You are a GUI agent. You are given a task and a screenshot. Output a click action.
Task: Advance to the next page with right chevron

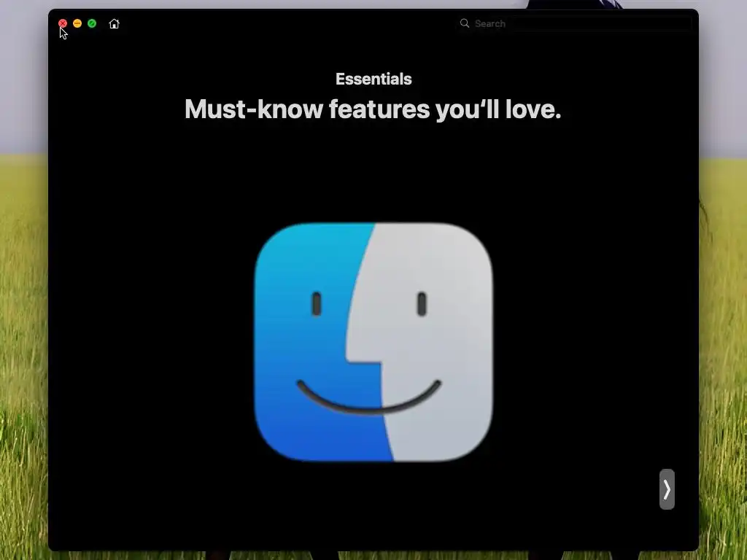tap(667, 489)
